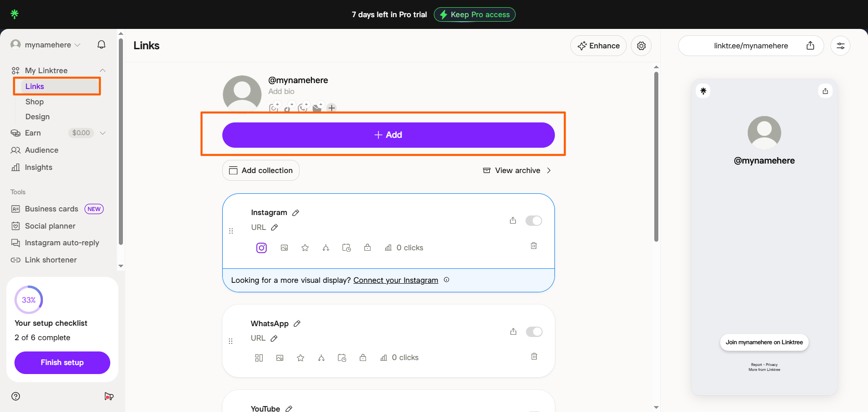
Task: Edit the Instagram link URL
Action: 275,227
